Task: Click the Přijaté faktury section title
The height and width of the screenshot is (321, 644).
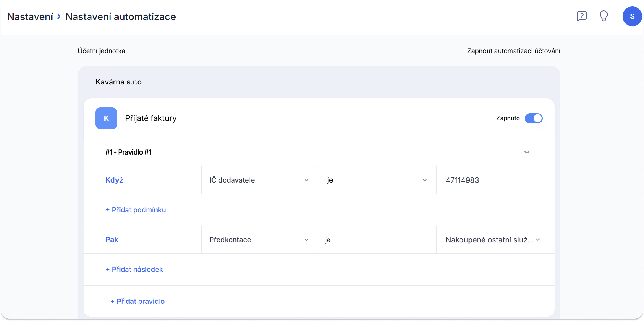Action: [x=151, y=118]
